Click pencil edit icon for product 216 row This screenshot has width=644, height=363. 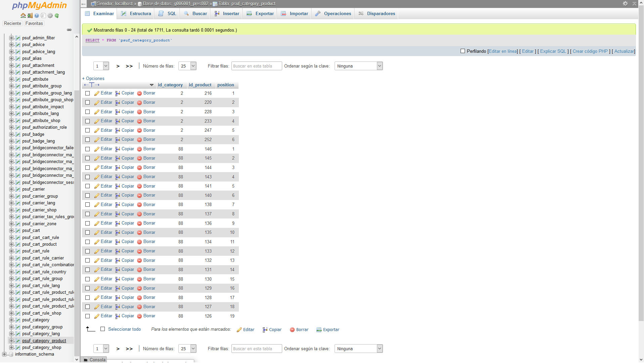97,93
